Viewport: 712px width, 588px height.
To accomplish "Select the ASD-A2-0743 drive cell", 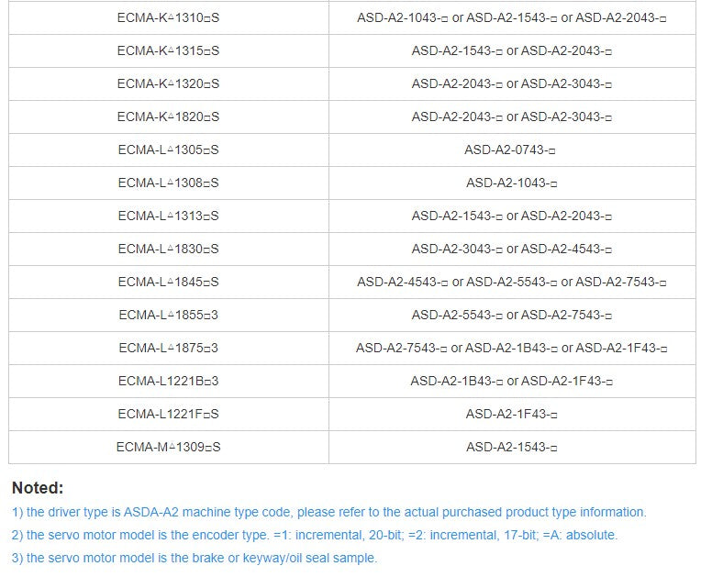I will [511, 150].
